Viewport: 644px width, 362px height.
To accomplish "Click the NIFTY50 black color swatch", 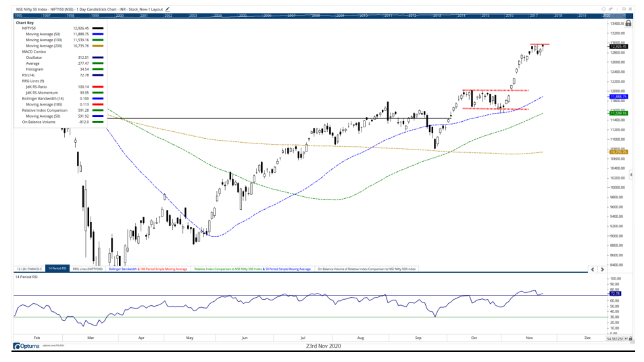I will pos(99,28).
